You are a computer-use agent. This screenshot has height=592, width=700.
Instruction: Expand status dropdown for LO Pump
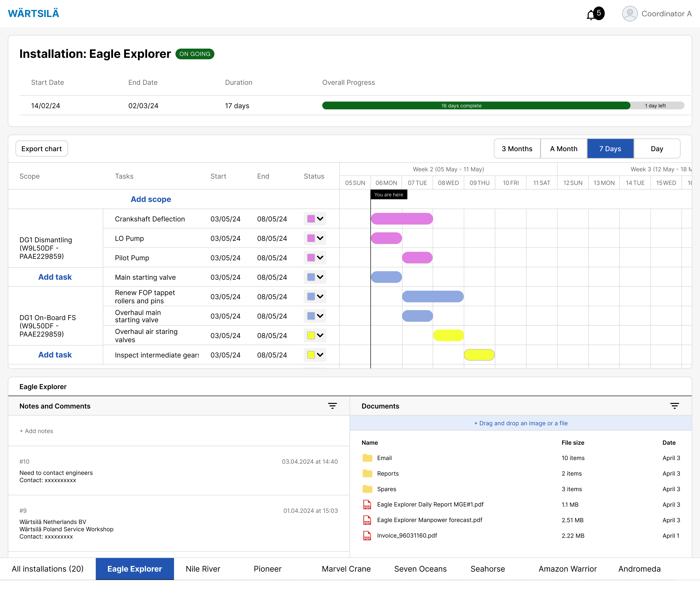click(315, 238)
